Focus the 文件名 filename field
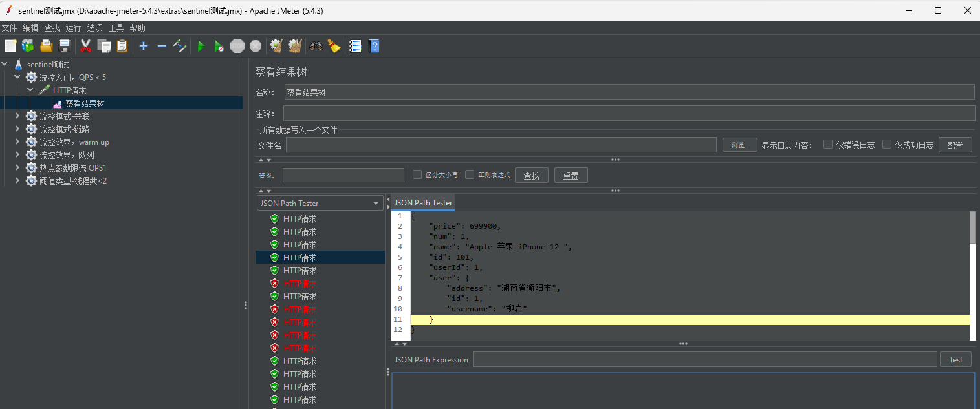Image resolution: width=980 pixels, height=409 pixels. [501, 145]
